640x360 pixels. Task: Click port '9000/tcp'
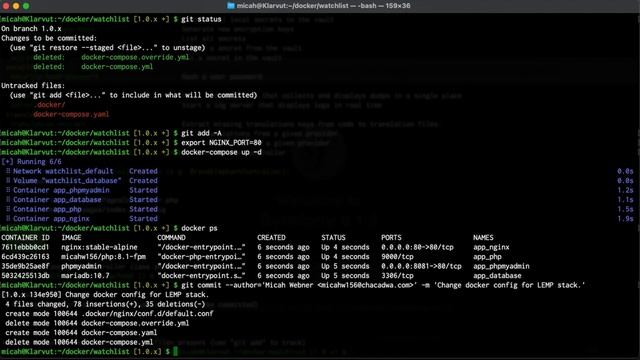tap(397, 257)
